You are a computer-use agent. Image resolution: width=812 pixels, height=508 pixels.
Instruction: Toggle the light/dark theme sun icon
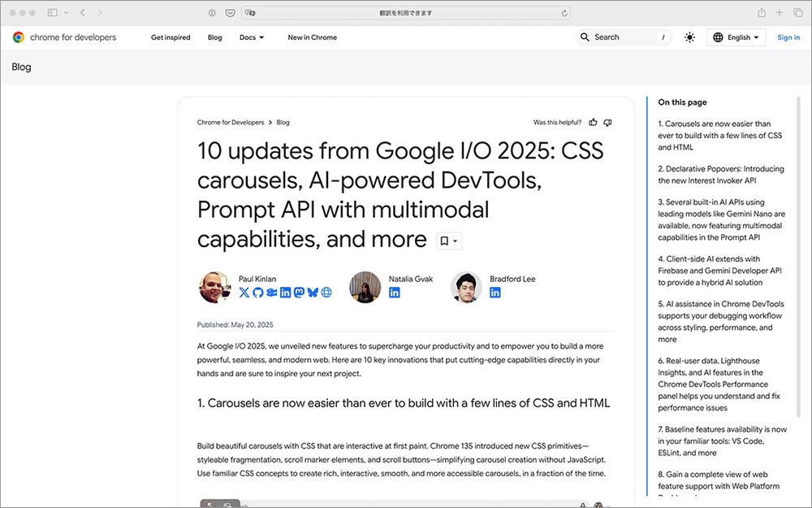[x=689, y=37]
